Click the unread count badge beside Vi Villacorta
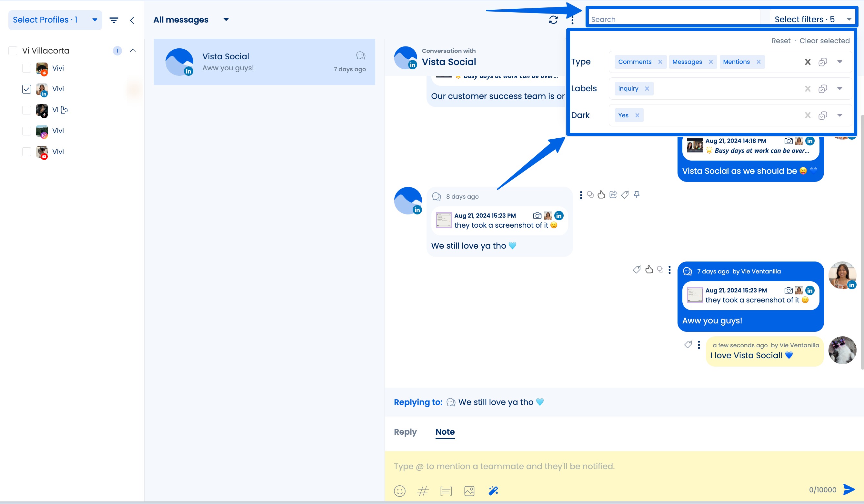Viewport: 864px width, 504px height. click(117, 51)
